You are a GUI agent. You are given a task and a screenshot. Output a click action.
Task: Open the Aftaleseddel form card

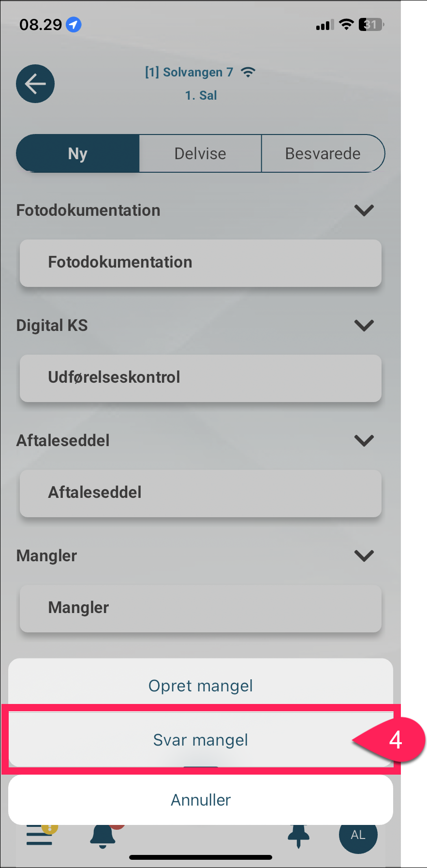click(201, 493)
